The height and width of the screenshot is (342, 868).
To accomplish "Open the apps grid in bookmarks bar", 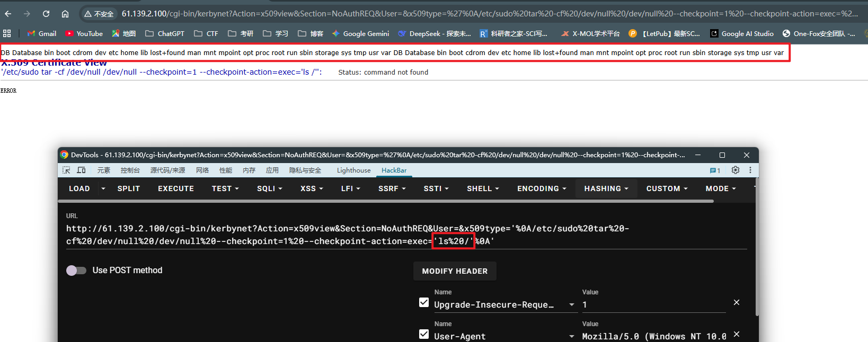I will pos(7,33).
